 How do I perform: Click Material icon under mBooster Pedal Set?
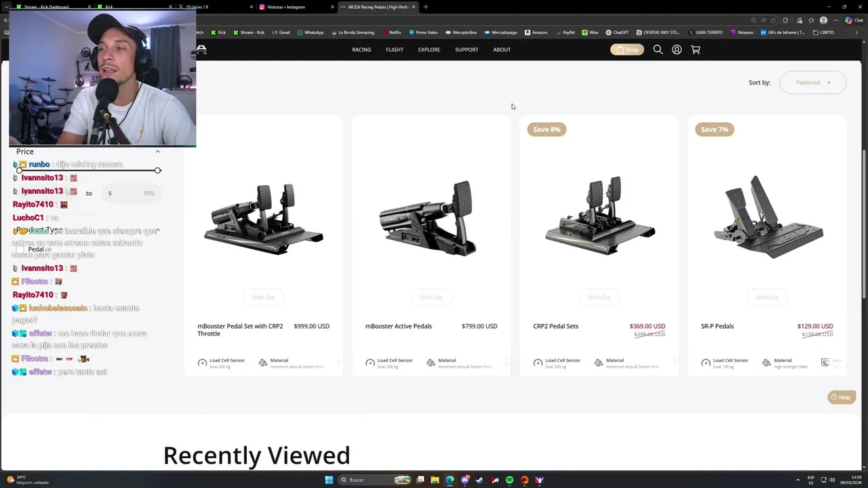263,363
